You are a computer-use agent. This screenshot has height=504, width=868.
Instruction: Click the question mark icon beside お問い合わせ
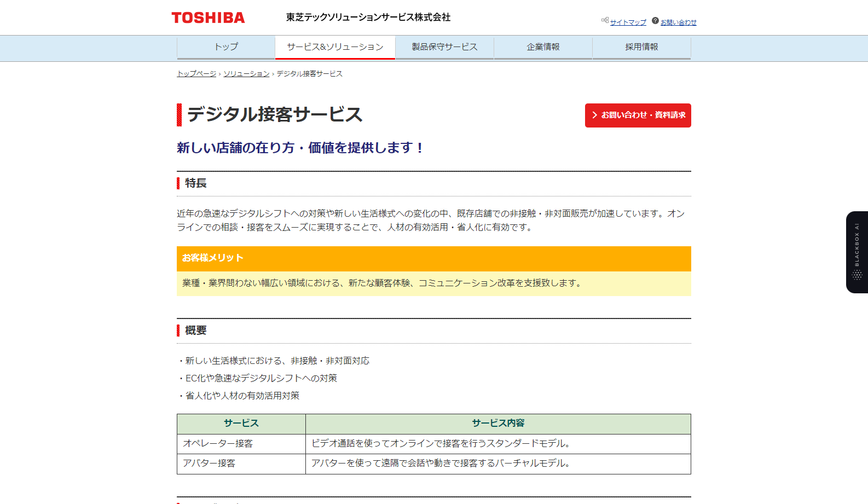(655, 21)
